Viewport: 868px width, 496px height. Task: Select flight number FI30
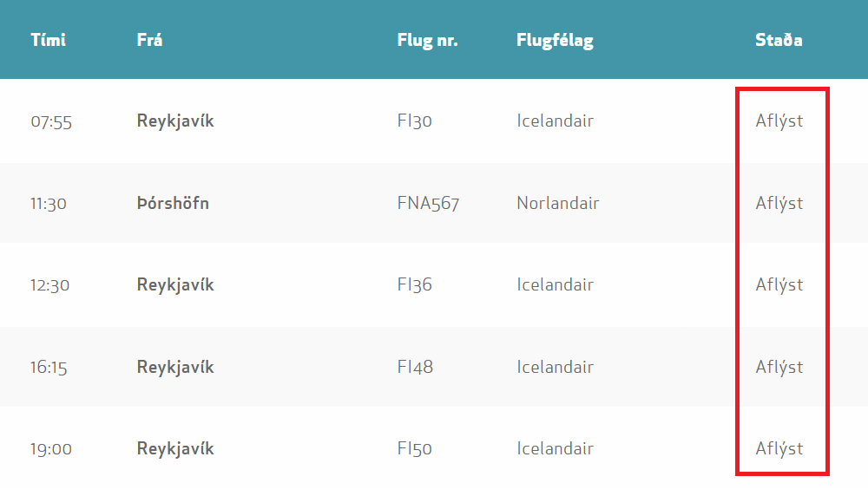tap(414, 121)
